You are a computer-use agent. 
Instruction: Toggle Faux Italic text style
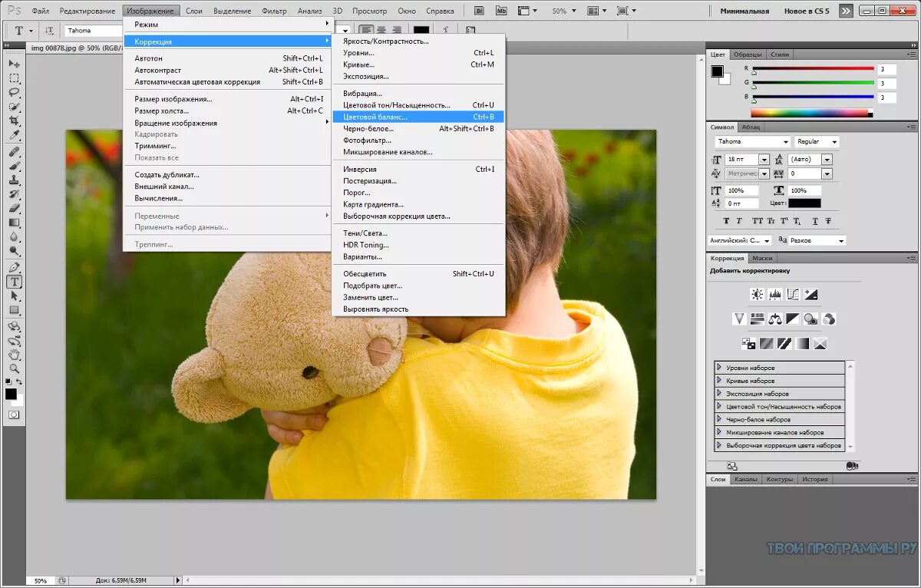click(x=741, y=221)
